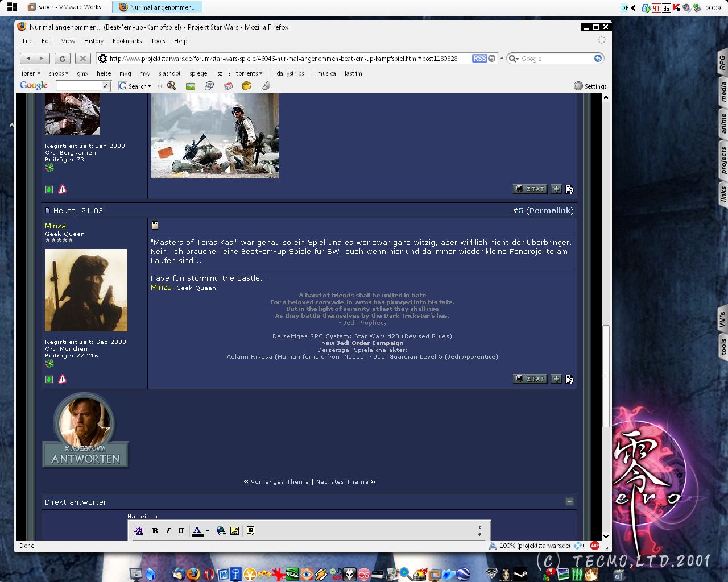Click the Google Toolbar search input
Screen dimensions: 728x582
tap(78, 86)
